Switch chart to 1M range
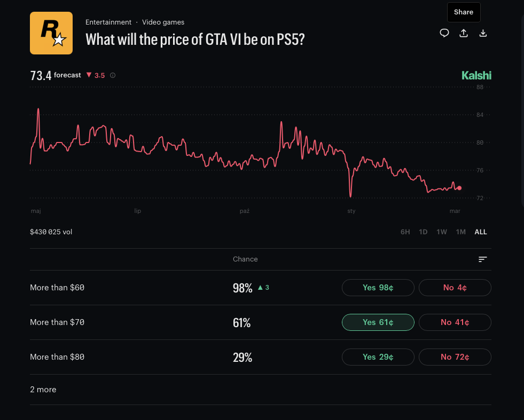This screenshot has height=420, width=524. 460,232
